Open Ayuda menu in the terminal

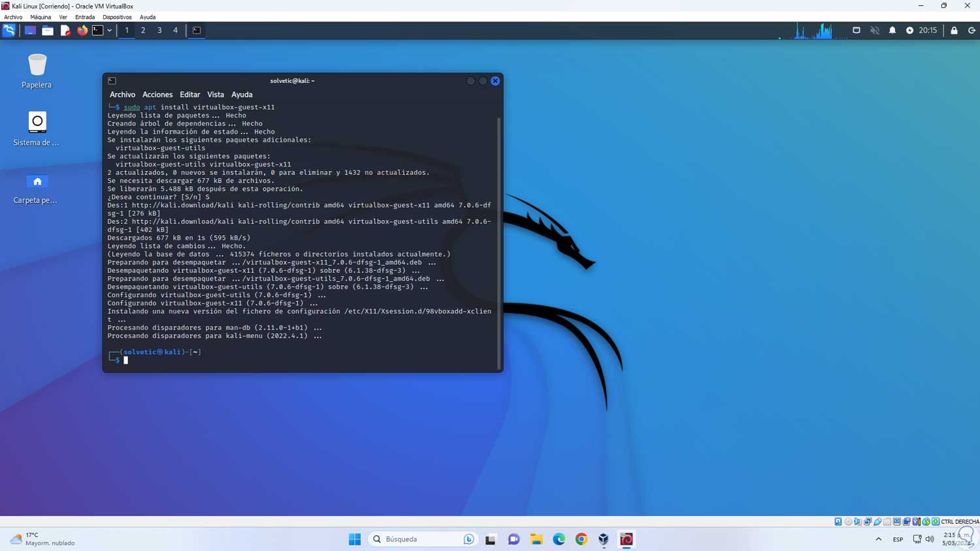tap(242, 95)
